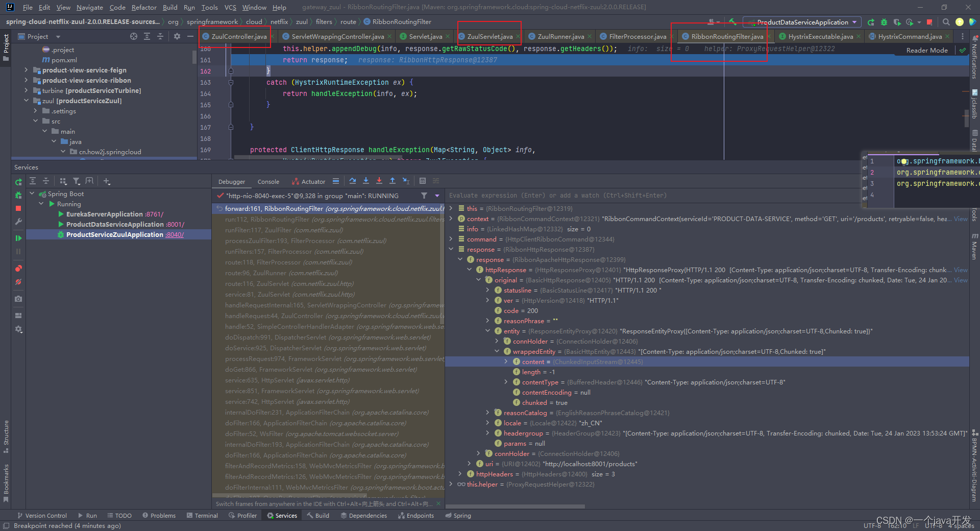This screenshot has width=980, height=531.
Task: Click Resume Program icon in debug strip
Action: tap(18, 238)
